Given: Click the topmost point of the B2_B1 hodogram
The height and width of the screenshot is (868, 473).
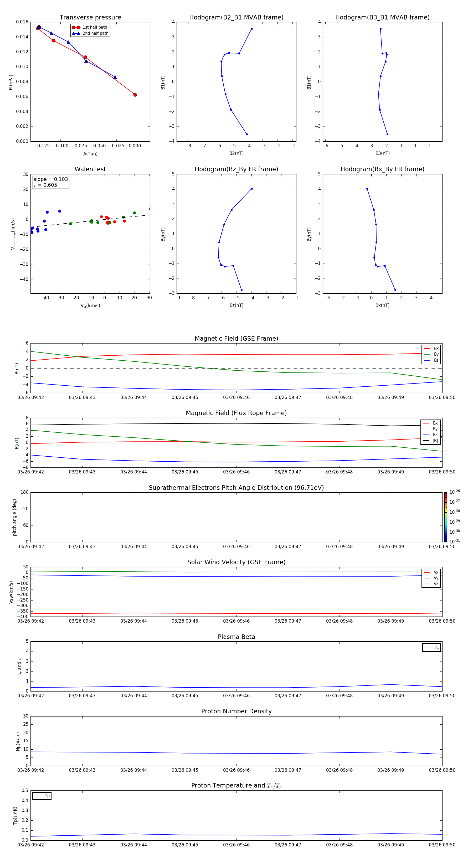Looking at the screenshot, I should 251,29.
